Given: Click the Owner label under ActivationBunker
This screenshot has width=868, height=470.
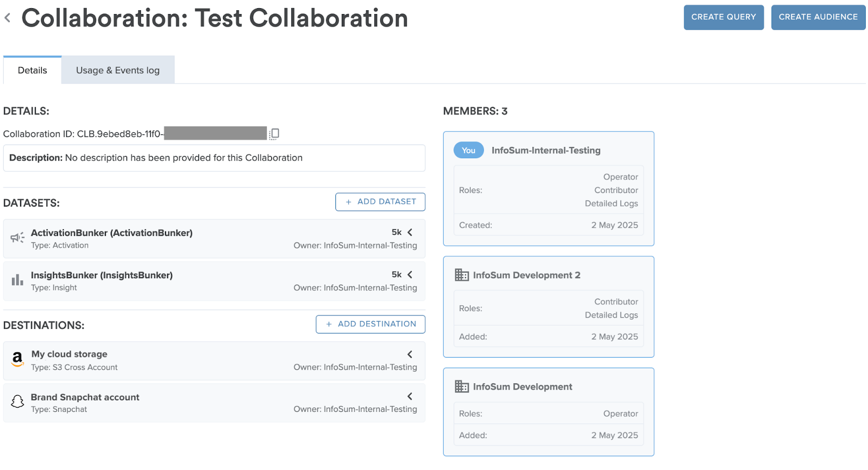Looking at the screenshot, I should point(355,245).
